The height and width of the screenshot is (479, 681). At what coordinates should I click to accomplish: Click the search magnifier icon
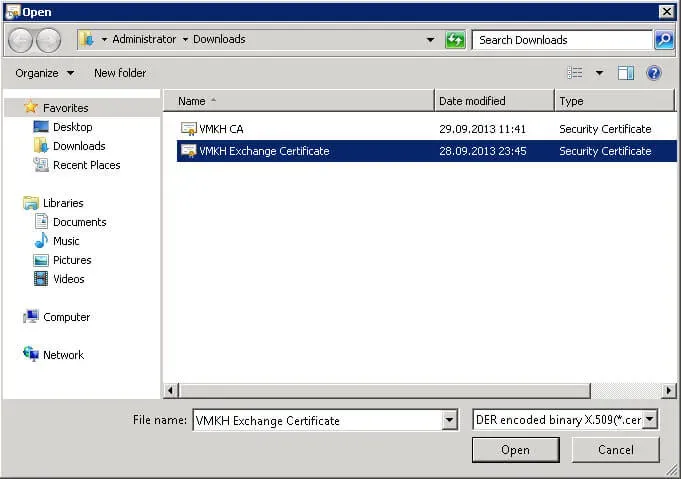click(x=664, y=40)
